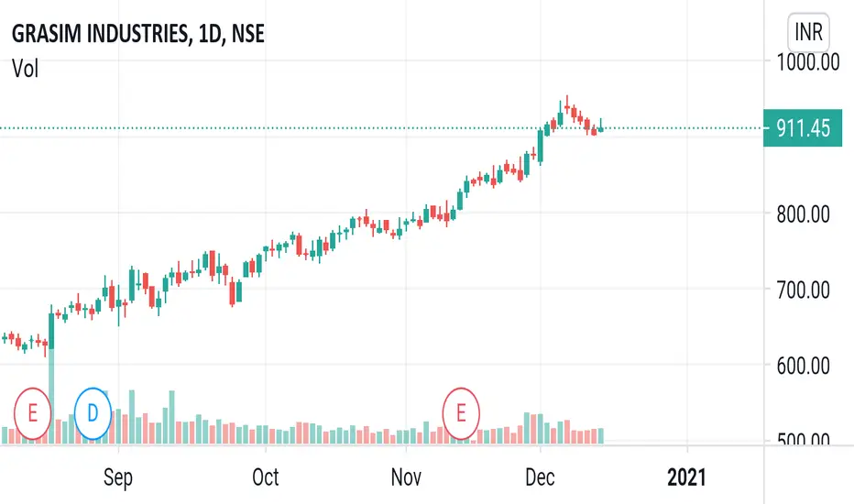Click the 2021 label on time axis
This screenshot has height=504, width=854.
(x=686, y=477)
